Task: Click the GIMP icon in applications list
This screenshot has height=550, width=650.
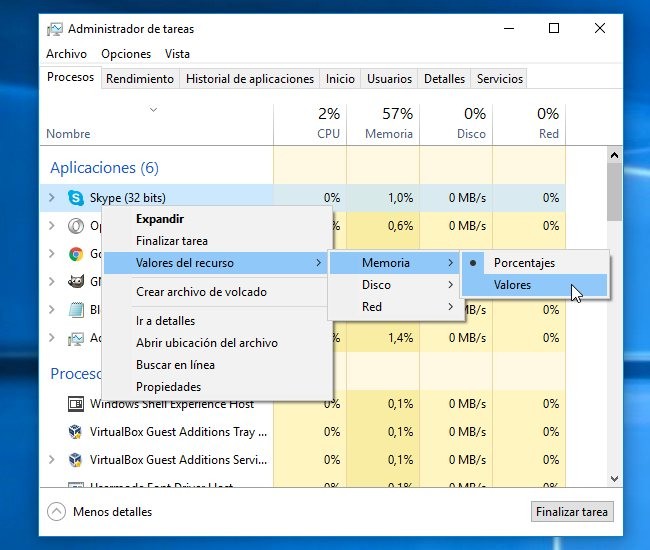Action: 76,282
